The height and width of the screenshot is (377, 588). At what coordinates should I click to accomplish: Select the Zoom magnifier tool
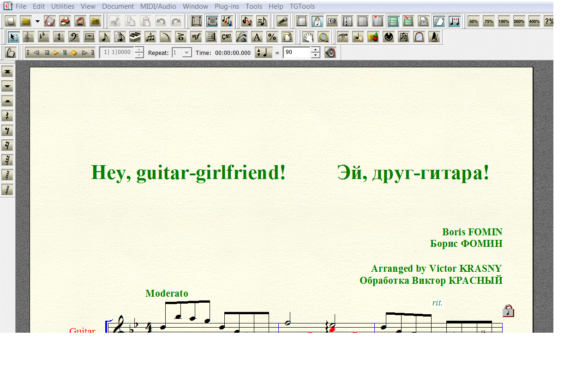pyautogui.click(x=324, y=37)
